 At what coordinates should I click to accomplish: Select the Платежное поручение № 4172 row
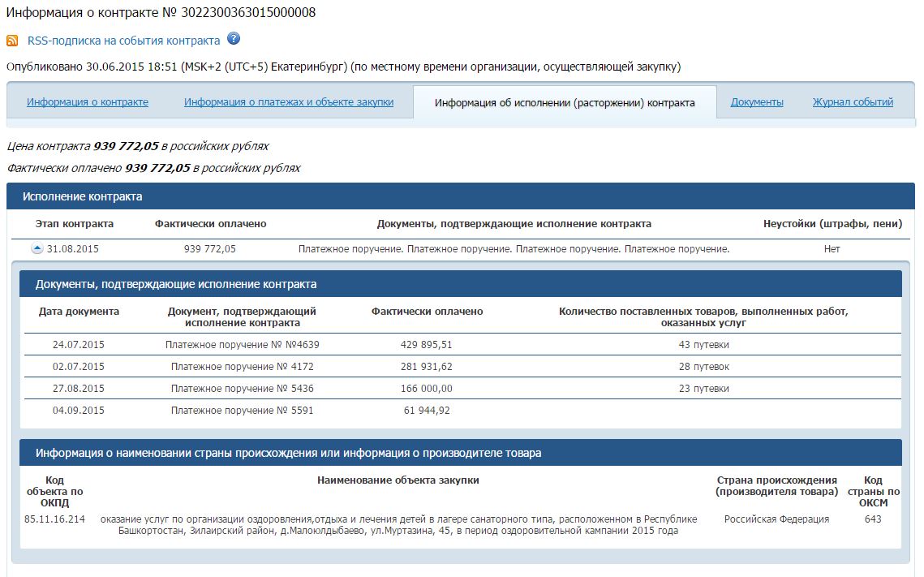242,367
